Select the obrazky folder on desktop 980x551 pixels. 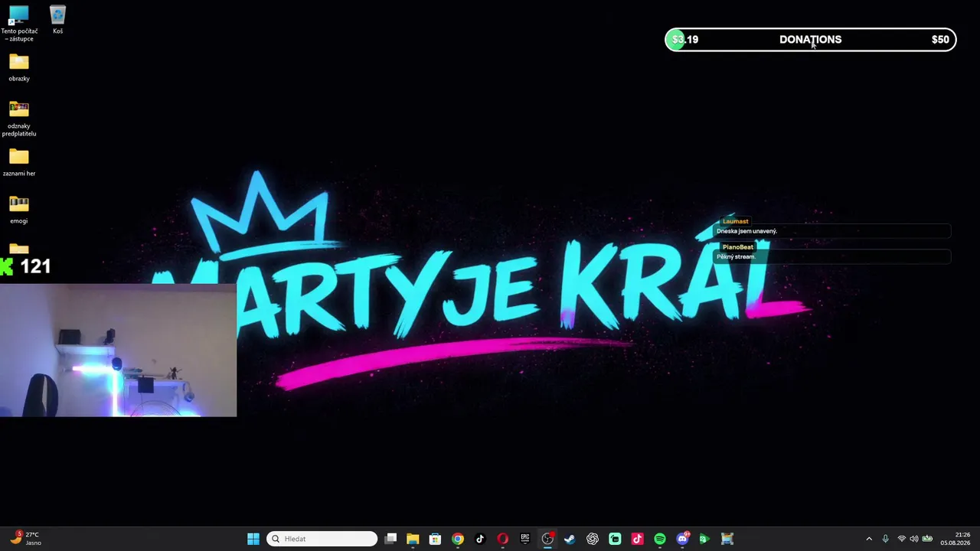pos(19,68)
